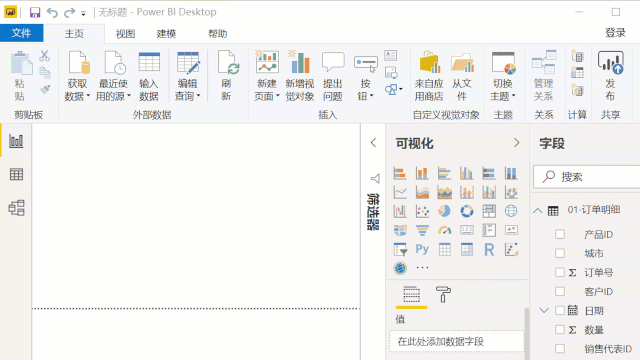This screenshot has width=640, height=360.
Task: Click the 从文件 import visual button
Action: click(462, 76)
